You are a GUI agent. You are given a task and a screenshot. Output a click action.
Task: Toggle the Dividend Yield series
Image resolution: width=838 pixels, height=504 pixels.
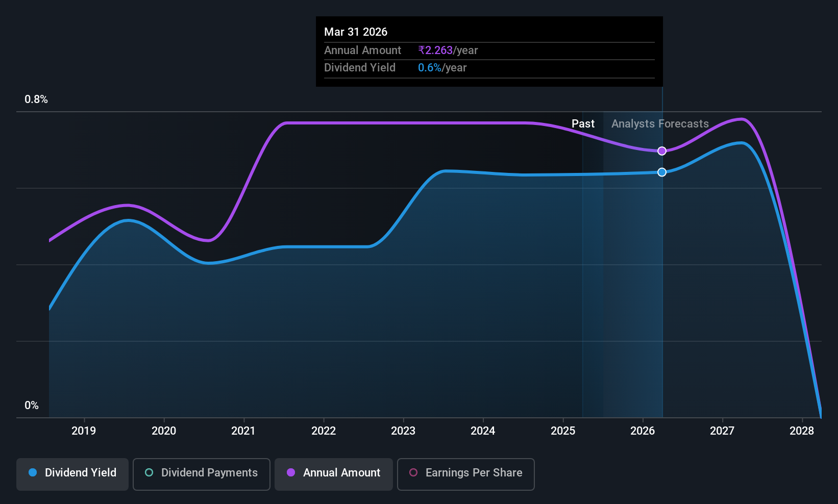72,474
